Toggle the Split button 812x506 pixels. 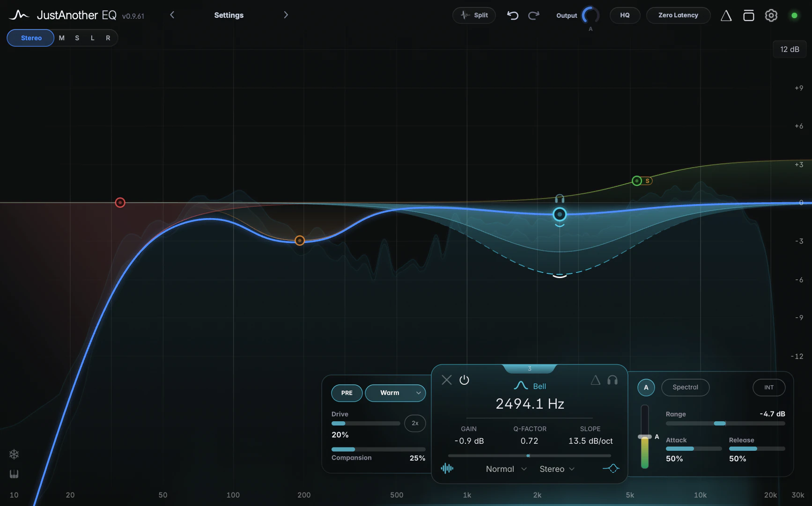pos(474,15)
